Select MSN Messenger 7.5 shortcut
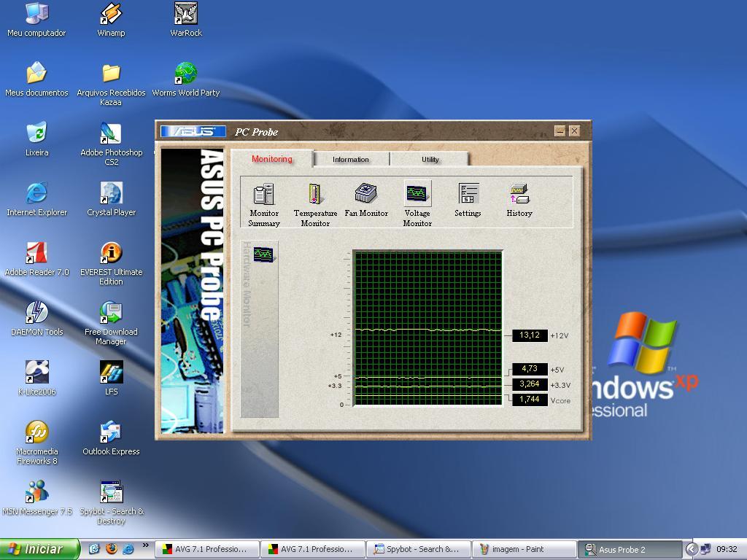Screen dimensions: 747x560 point(36,498)
